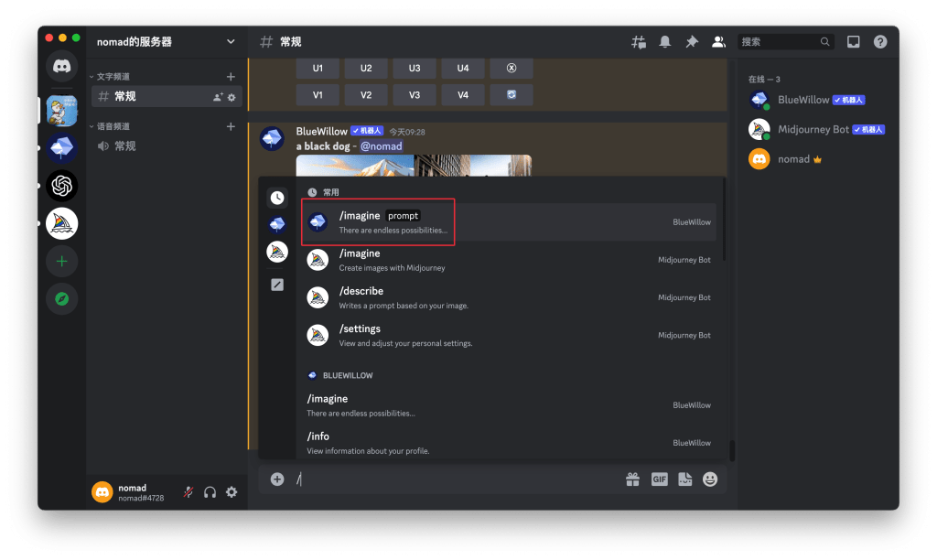This screenshot has width=937, height=560.
Task: Toggle headphone deafen
Action: (x=210, y=492)
